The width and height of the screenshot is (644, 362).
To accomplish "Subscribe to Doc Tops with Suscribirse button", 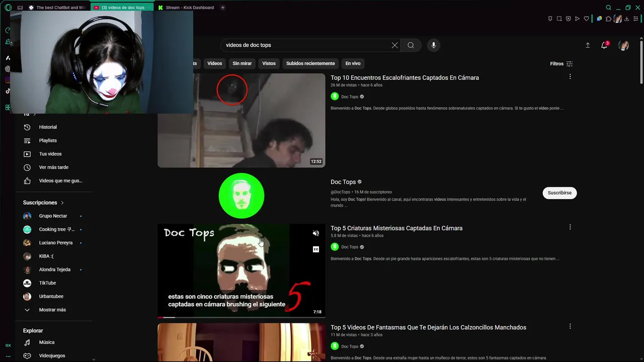I will pos(559,193).
